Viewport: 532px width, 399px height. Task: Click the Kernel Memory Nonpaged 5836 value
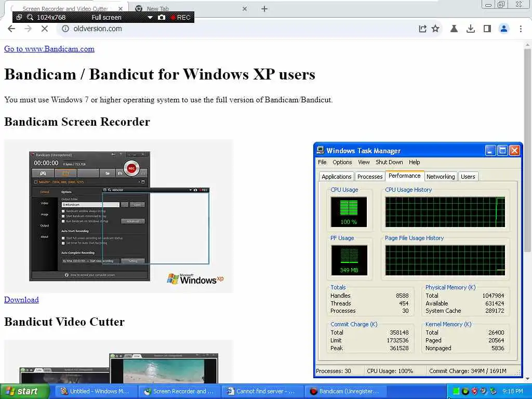coord(498,348)
